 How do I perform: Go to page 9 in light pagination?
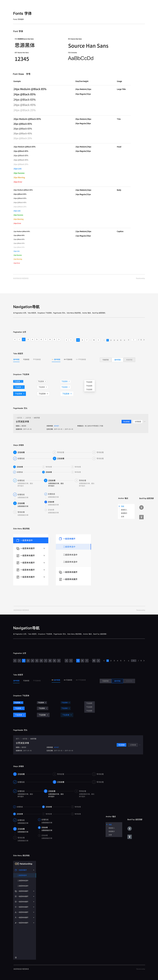tap(54, 339)
